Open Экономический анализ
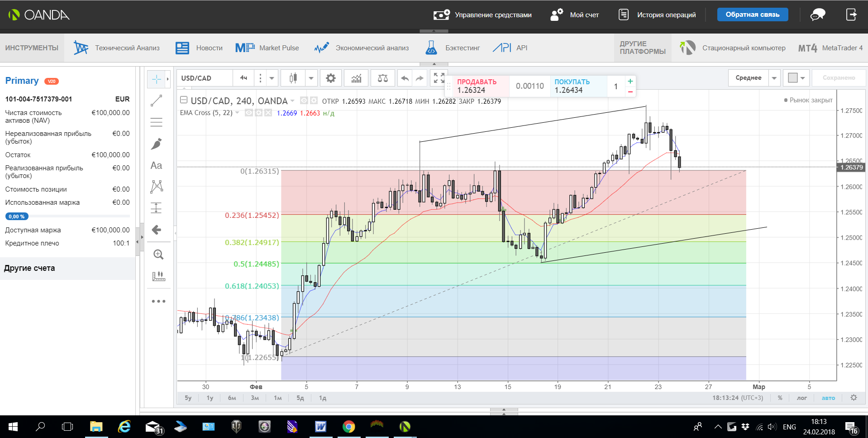The width and height of the screenshot is (868, 438). pos(361,48)
